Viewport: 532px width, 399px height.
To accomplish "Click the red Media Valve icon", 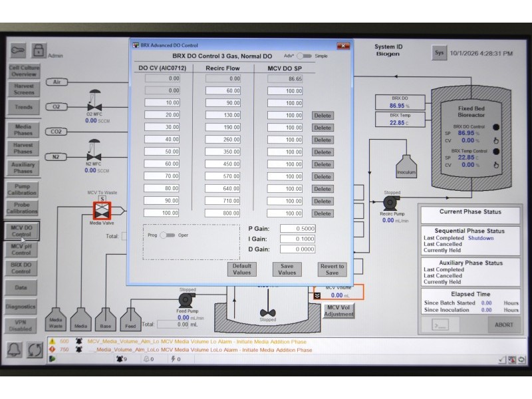I will coord(102,210).
